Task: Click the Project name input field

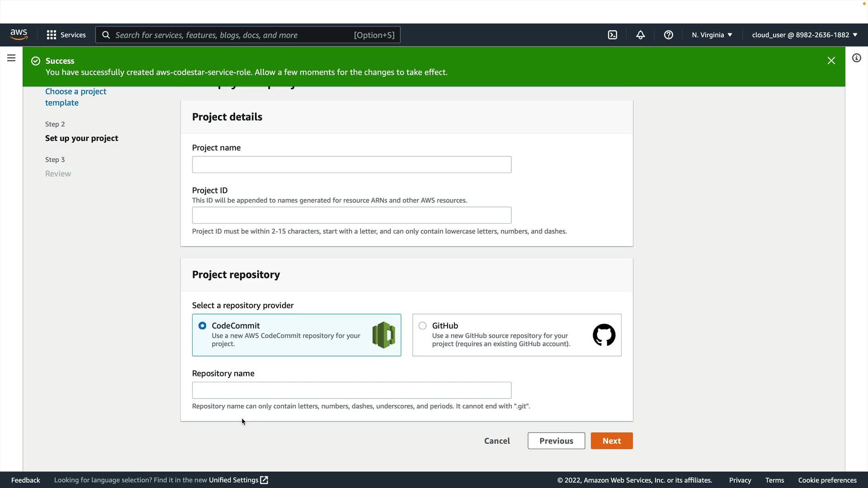Action: click(351, 164)
